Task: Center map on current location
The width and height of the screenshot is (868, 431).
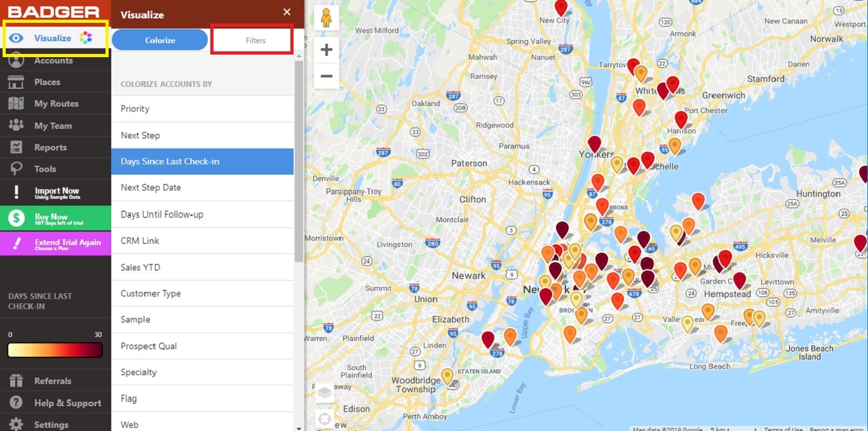Action: point(325,419)
